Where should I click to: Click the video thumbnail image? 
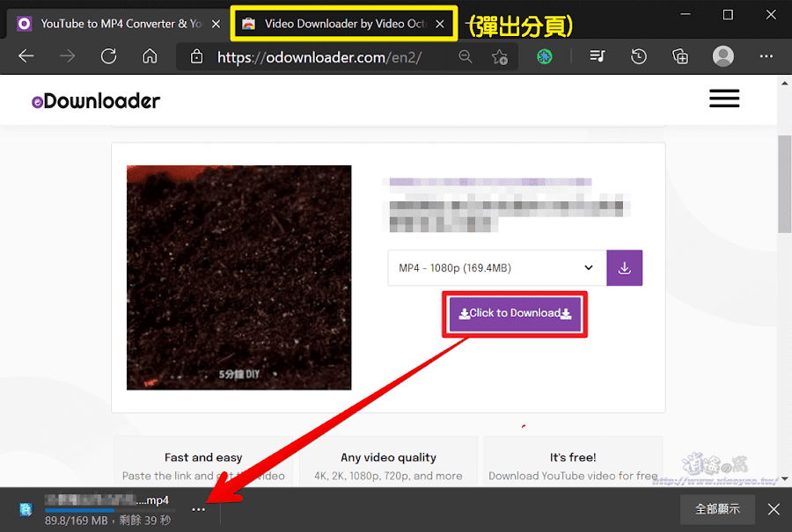point(238,277)
